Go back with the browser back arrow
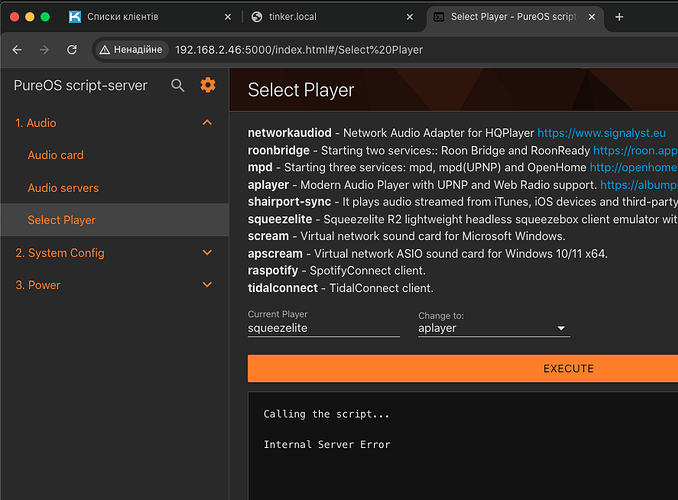 [17, 50]
